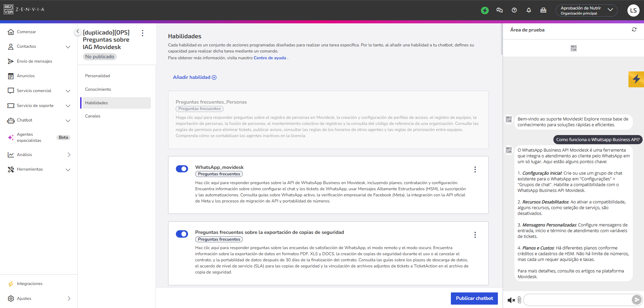
Task: Click the Ajustes gear icon
Action: coord(11,299)
